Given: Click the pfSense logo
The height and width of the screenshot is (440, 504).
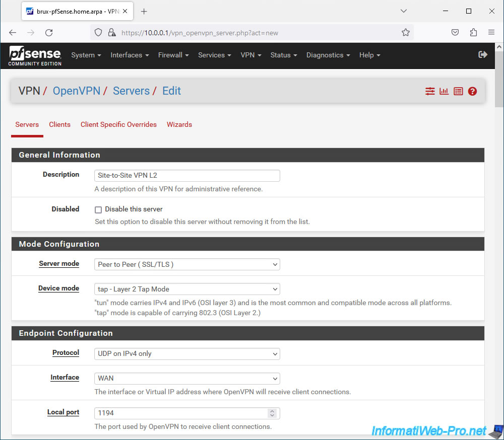Looking at the screenshot, I should [x=35, y=55].
